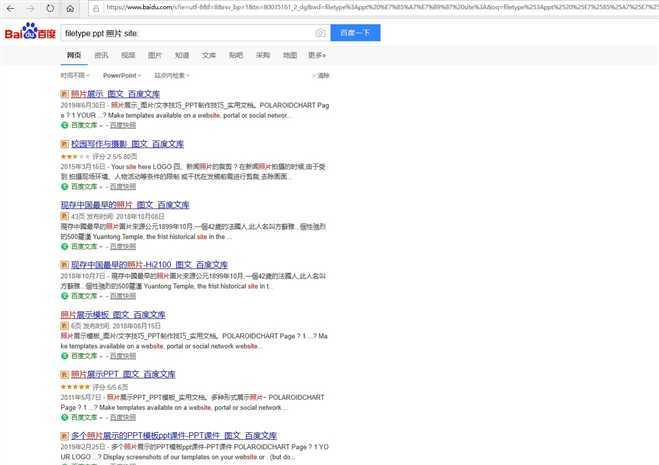Reload the page with the refresh icon
This screenshot has height=465, width=659.
tap(50, 8)
